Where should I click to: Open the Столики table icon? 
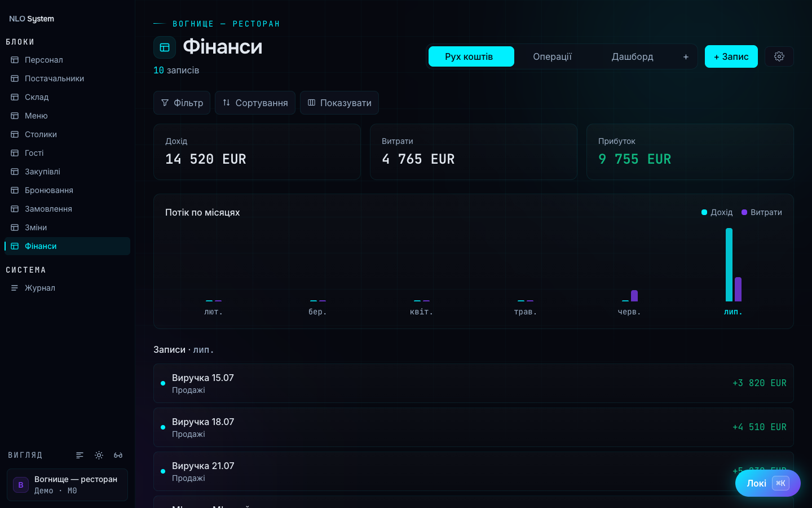[x=15, y=134]
